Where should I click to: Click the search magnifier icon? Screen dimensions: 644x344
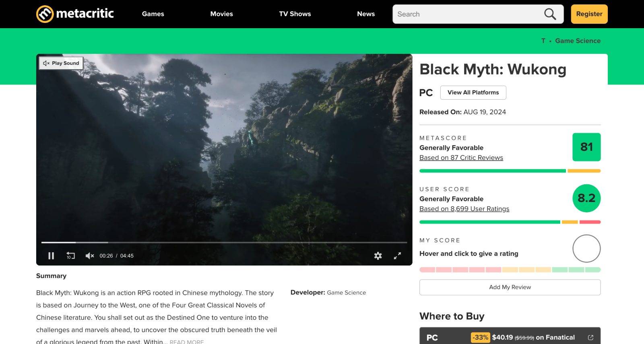tap(550, 14)
